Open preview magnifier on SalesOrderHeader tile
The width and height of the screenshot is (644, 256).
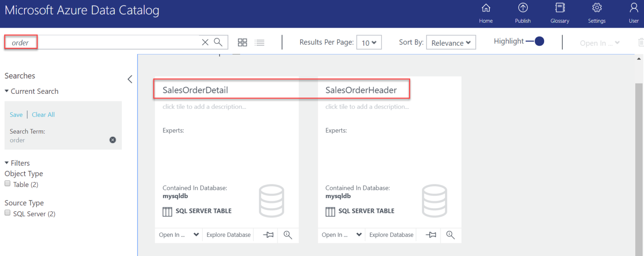pos(450,235)
